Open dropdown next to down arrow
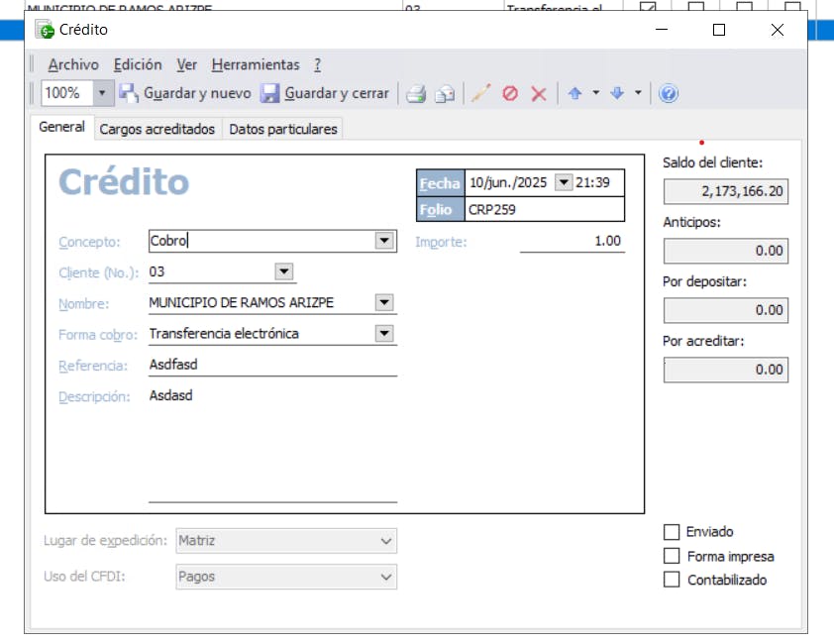Screen dimensions: 834x644 point(638,93)
